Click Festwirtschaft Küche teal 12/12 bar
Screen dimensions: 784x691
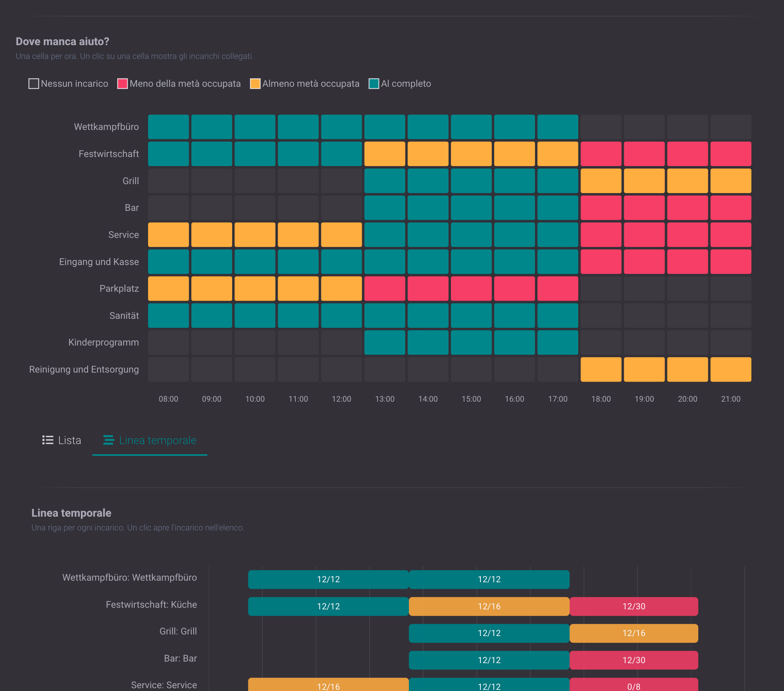click(328, 606)
